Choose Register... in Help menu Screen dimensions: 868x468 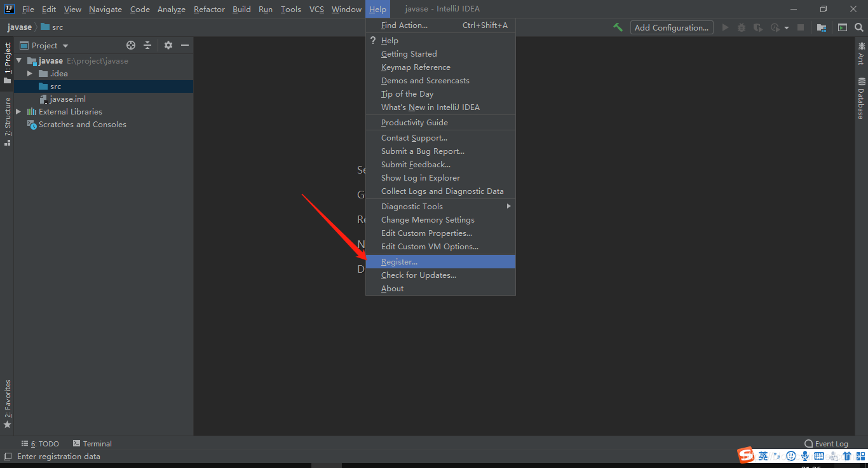click(x=440, y=262)
